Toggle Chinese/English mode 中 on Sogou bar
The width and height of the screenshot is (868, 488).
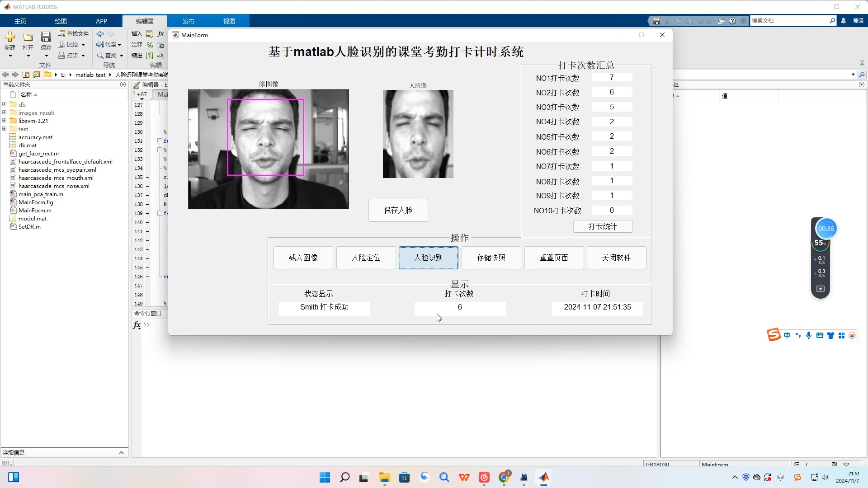coord(787,335)
